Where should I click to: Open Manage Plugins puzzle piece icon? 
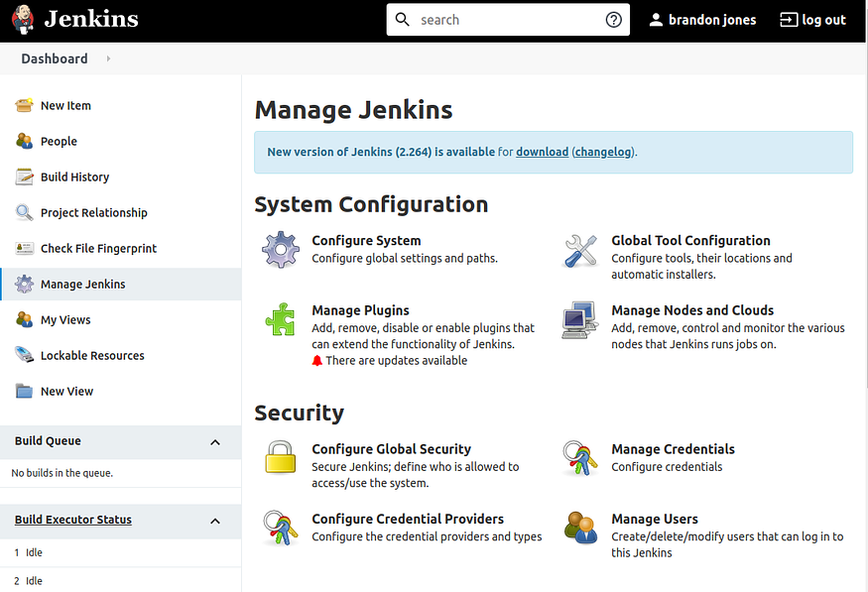(x=280, y=319)
